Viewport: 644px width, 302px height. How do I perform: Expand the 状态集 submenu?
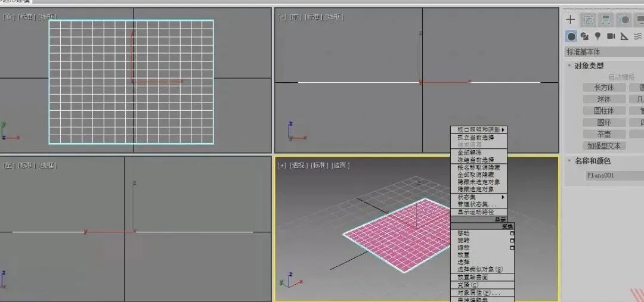[x=479, y=197]
